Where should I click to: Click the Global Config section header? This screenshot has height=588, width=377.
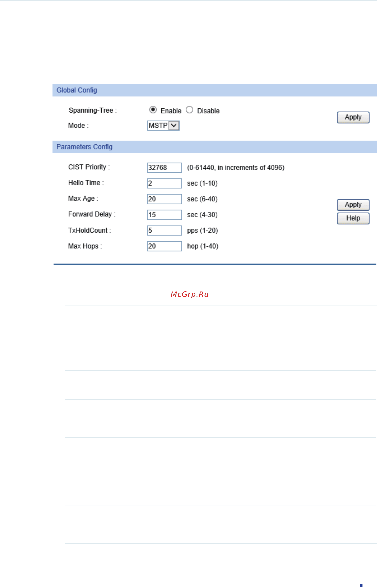(215, 90)
